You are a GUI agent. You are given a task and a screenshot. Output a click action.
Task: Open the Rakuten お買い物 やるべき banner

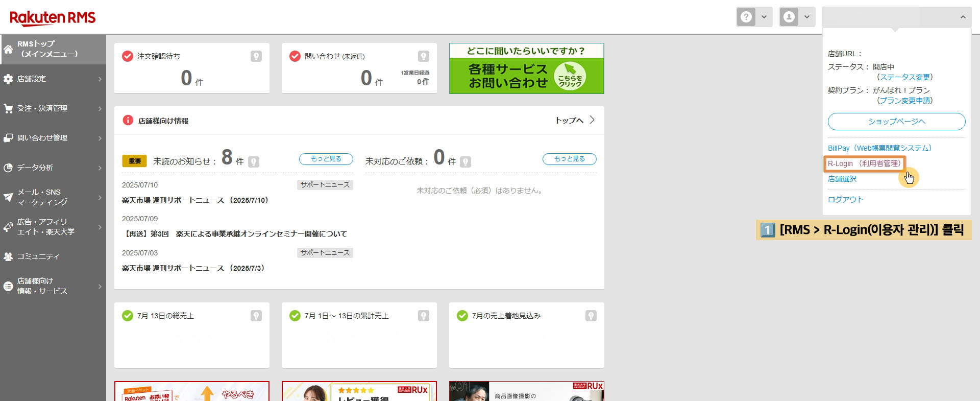192,391
